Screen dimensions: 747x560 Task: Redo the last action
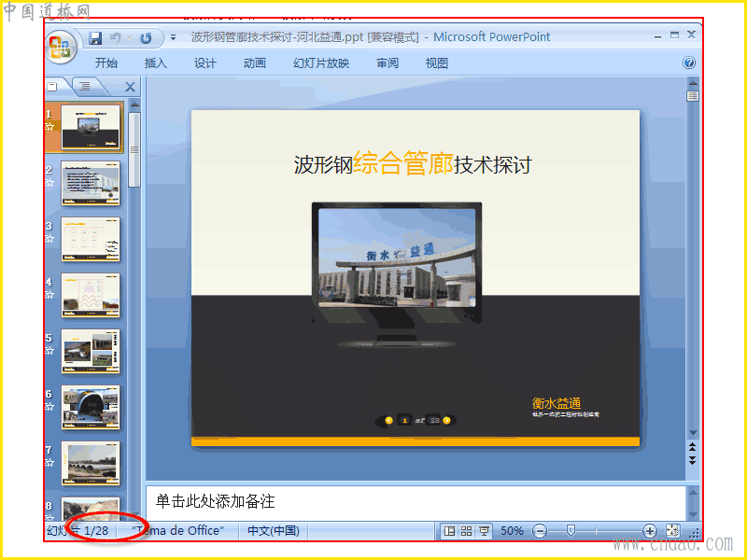click(x=146, y=37)
